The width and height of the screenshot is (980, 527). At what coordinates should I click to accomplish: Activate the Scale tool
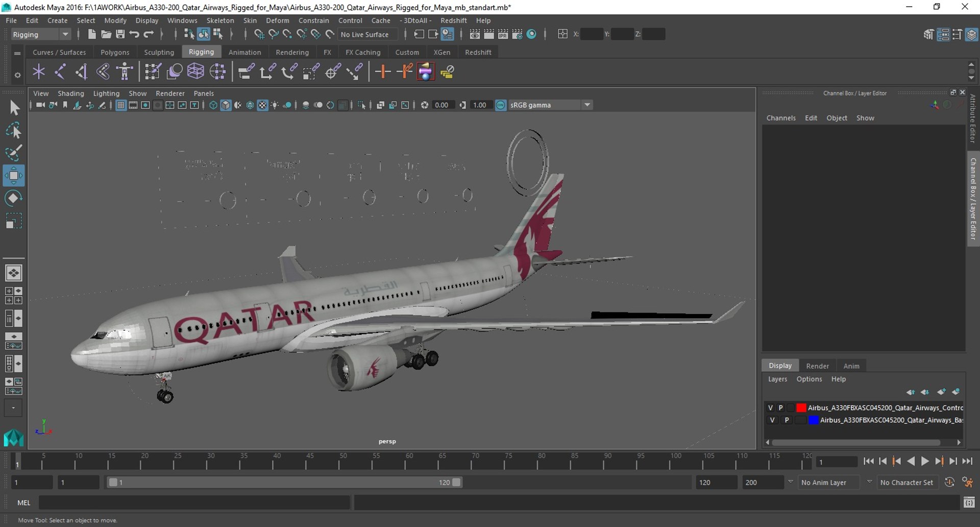(x=14, y=221)
